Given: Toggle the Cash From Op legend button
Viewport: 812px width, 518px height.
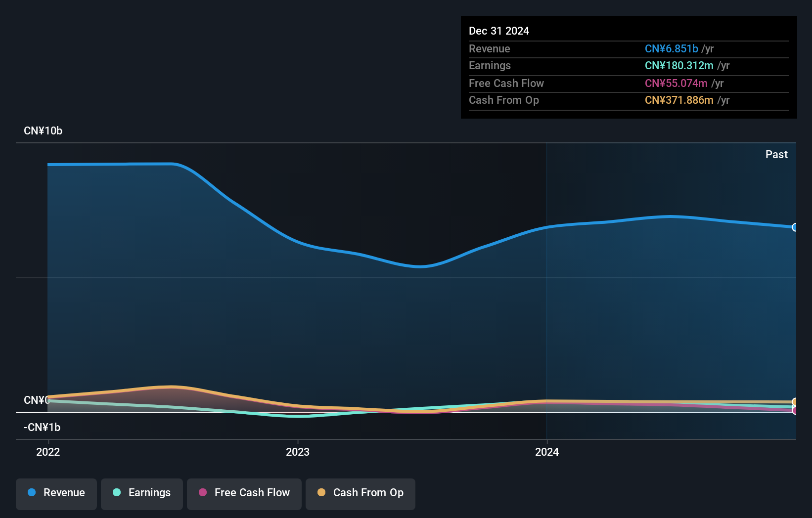Looking at the screenshot, I should (x=361, y=494).
